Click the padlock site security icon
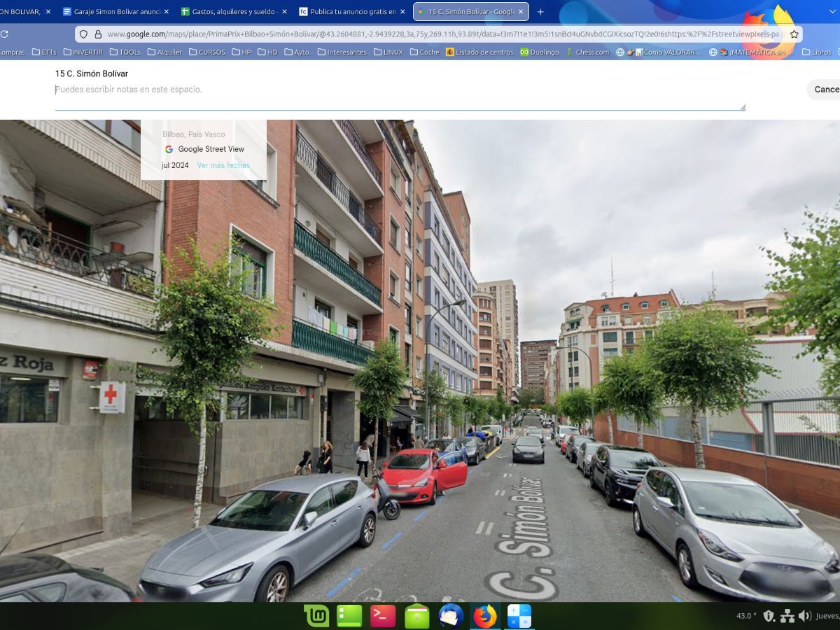840x630 pixels. click(x=98, y=33)
